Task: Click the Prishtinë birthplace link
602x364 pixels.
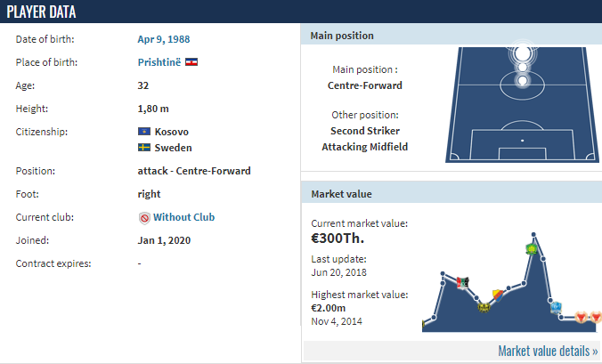Action: (x=159, y=62)
